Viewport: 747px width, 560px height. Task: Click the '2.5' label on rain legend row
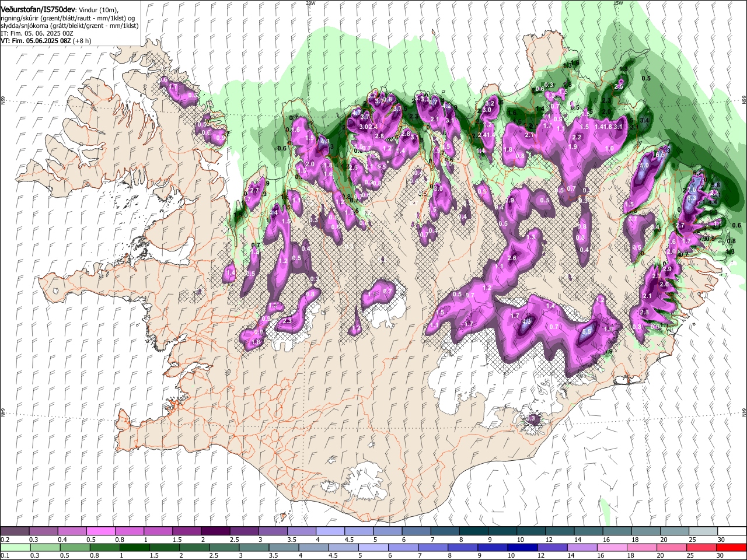(214, 555)
